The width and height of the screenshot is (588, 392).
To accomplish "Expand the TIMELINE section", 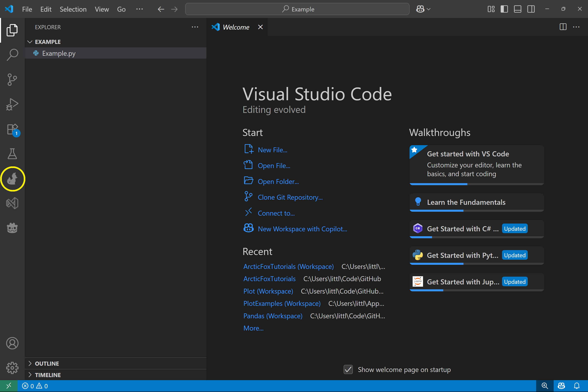I will pyautogui.click(x=116, y=375).
